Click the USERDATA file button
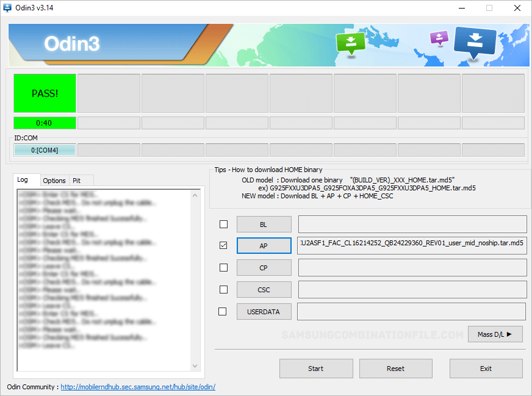The image size is (532, 396). pos(264,312)
